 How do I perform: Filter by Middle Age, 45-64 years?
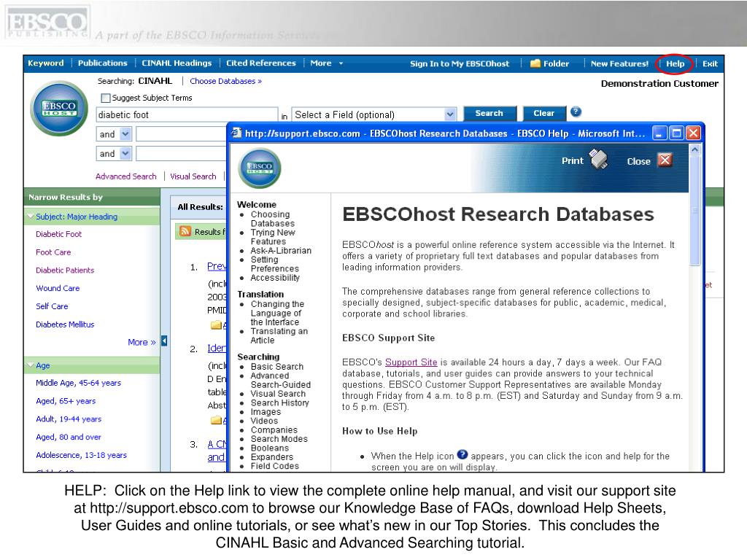coord(78,383)
